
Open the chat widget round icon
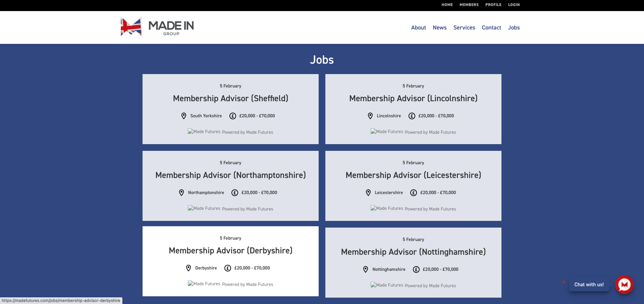624,285
